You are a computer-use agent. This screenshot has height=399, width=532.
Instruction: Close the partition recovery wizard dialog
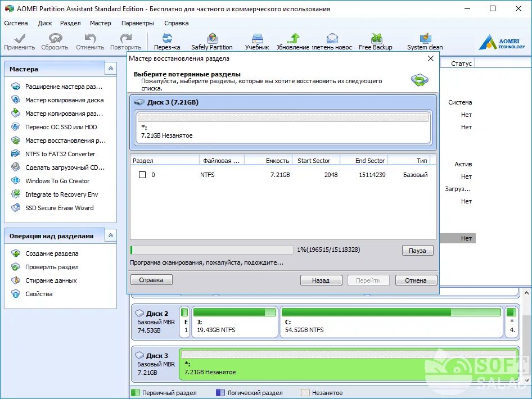[431, 58]
